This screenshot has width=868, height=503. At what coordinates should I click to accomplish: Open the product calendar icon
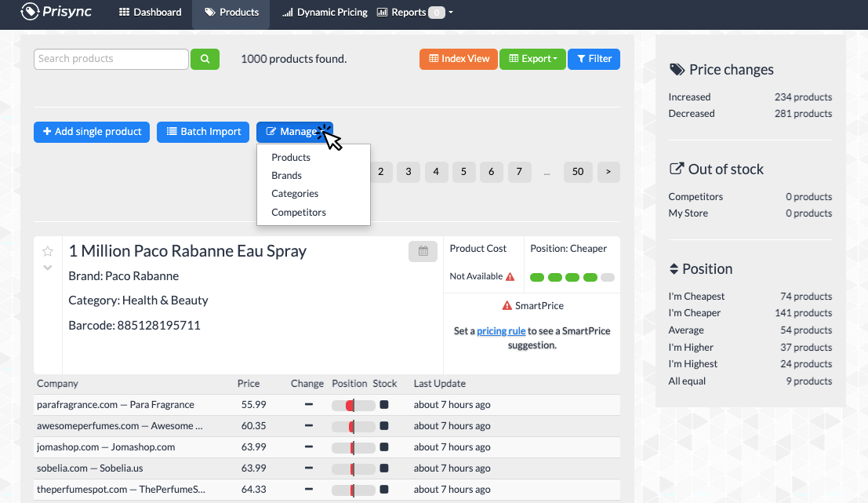[423, 251]
